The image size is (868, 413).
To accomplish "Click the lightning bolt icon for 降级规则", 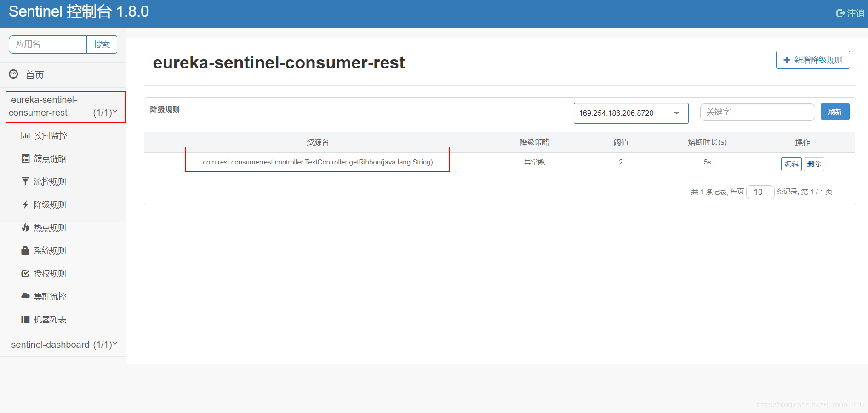I will point(25,204).
